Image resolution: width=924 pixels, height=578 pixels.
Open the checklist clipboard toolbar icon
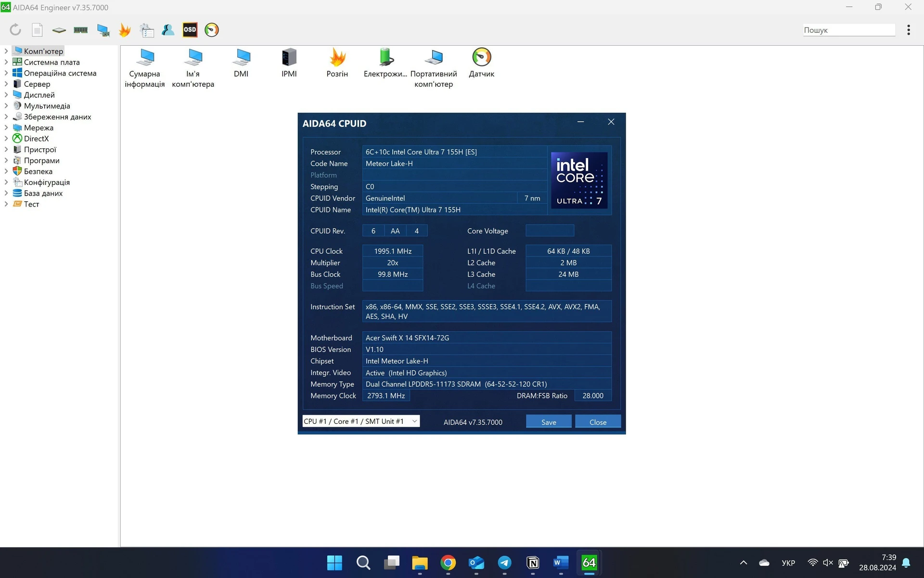(x=146, y=30)
